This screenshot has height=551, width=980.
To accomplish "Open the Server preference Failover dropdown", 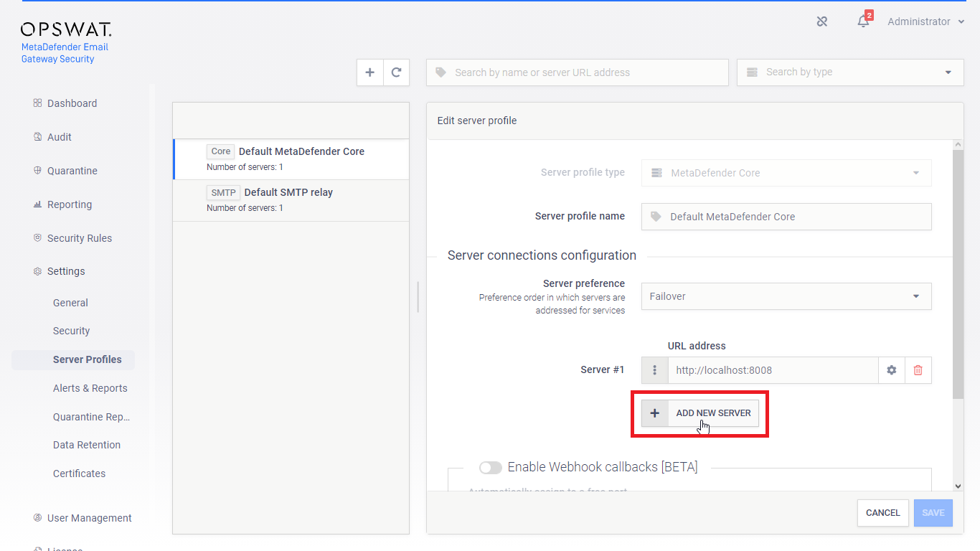I will click(x=786, y=296).
